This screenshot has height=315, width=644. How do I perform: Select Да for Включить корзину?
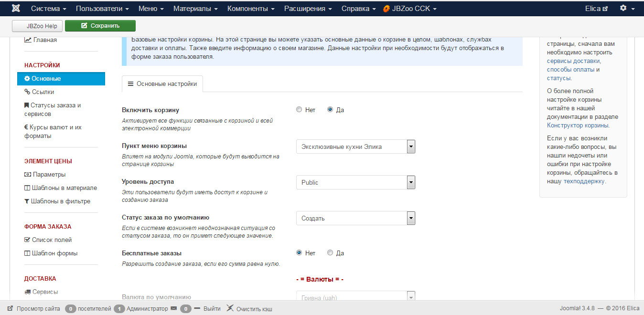point(330,110)
